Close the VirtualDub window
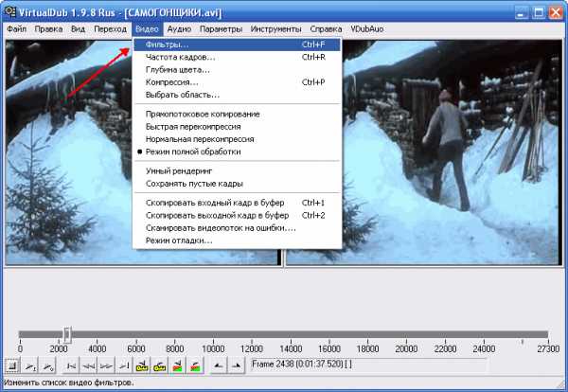The width and height of the screenshot is (568, 392). pyautogui.click(x=556, y=12)
